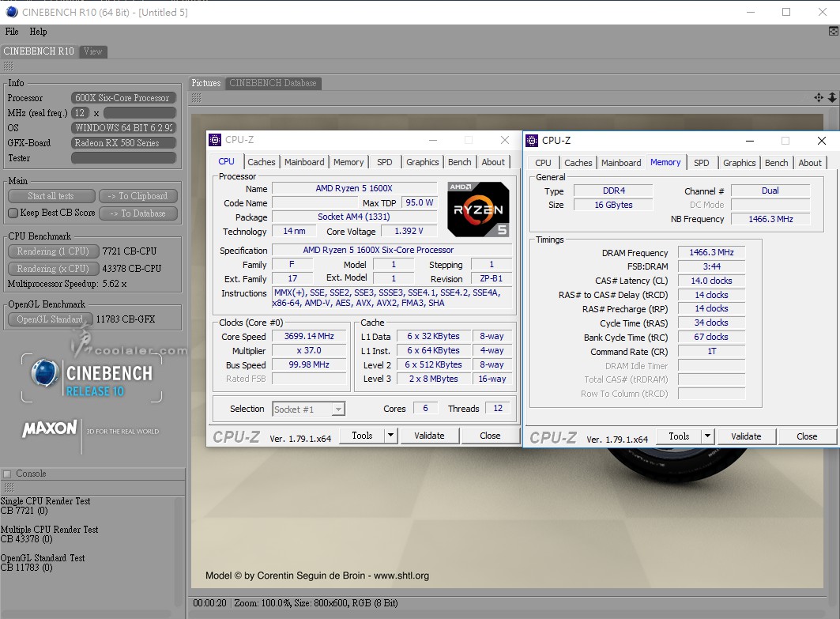Viewport: 840px width, 619px height.
Task: Click the CPU-Z icon in left CPU-Z window title
Action: pos(215,140)
